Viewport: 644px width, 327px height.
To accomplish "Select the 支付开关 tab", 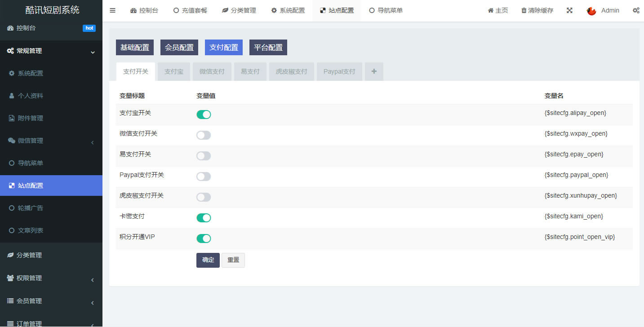I will (x=136, y=71).
